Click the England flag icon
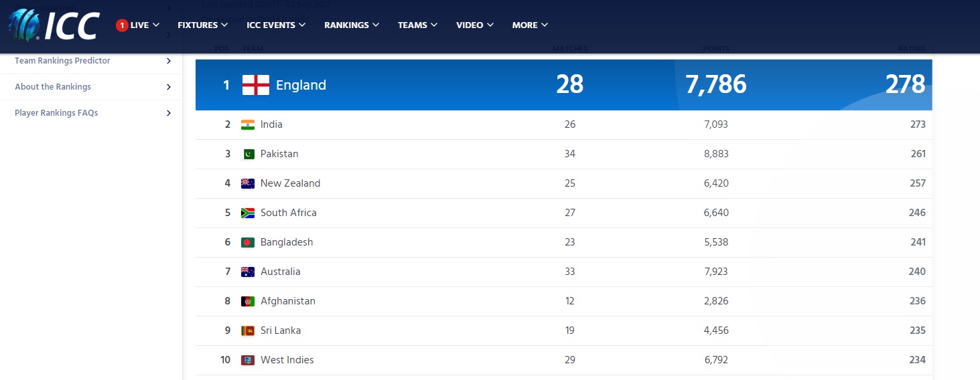 click(x=255, y=85)
